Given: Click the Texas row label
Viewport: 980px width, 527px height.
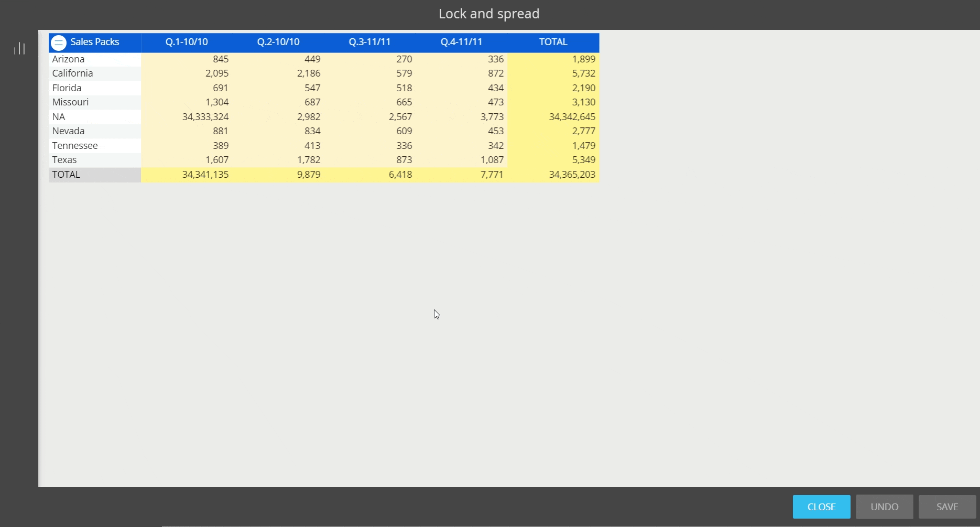Looking at the screenshot, I should [64, 160].
